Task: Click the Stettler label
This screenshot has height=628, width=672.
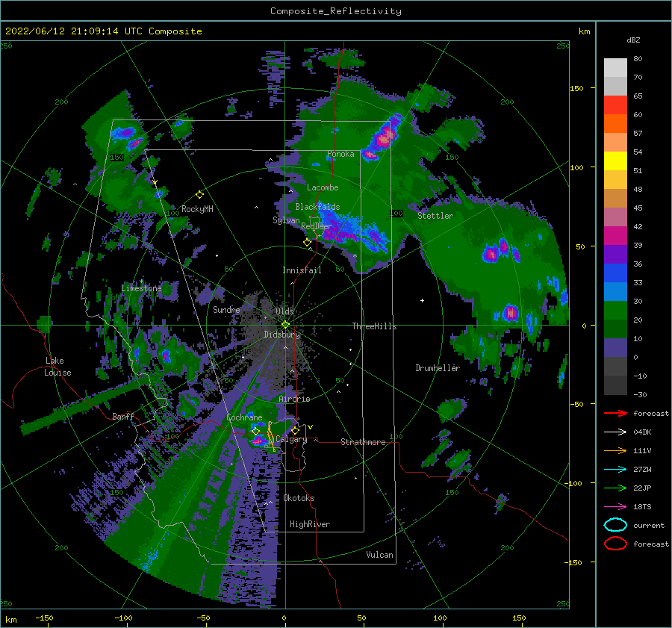Action: [435, 216]
